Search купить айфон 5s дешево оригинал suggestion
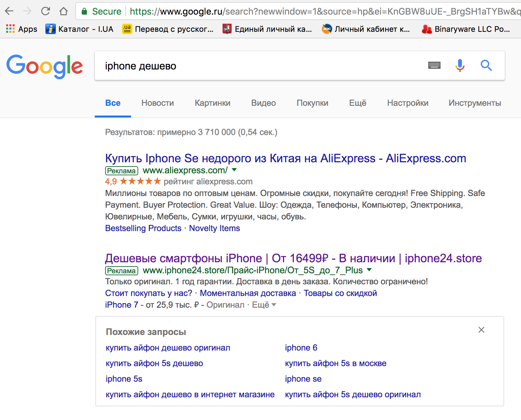The width and height of the screenshot is (521, 420). tap(353, 394)
